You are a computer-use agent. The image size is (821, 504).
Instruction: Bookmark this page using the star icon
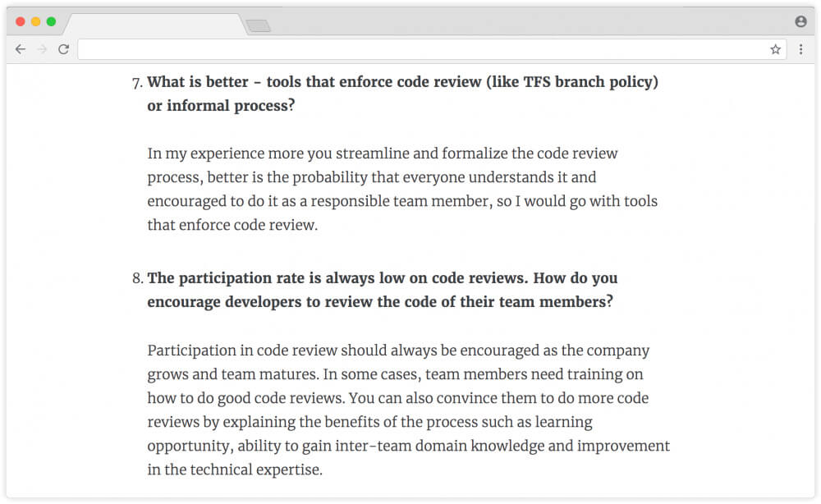775,49
